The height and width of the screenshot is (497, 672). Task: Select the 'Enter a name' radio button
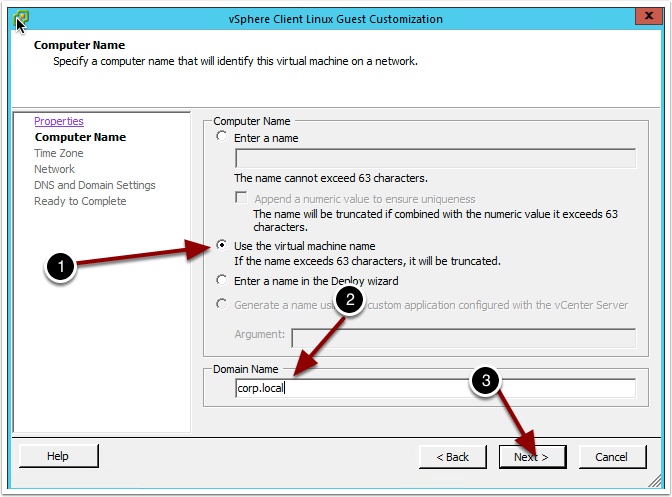click(221, 137)
